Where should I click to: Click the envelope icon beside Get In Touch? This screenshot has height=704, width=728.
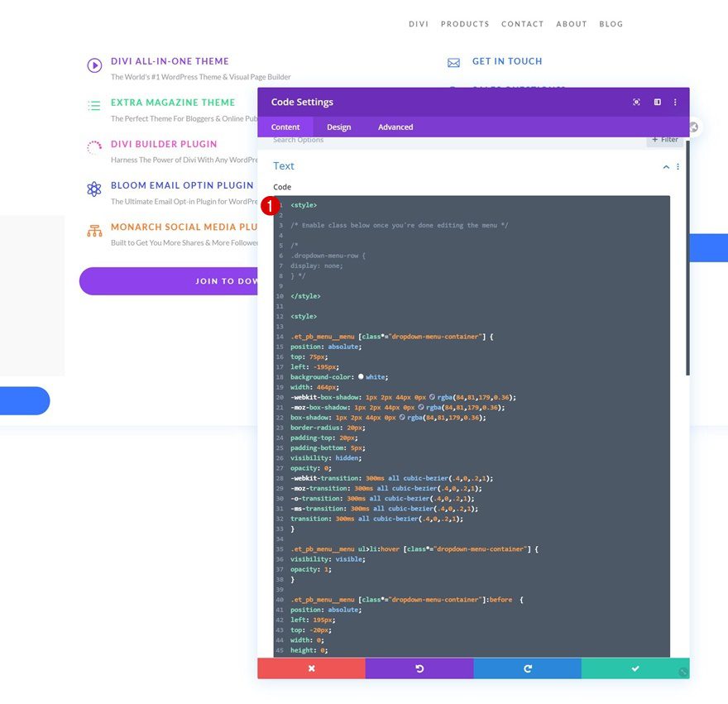coord(453,62)
